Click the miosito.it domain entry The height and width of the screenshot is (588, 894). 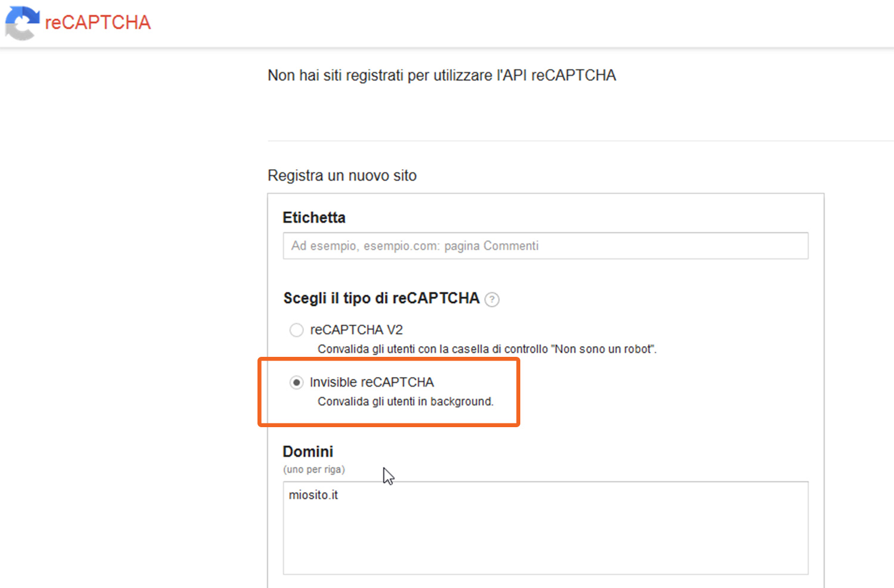click(x=313, y=495)
